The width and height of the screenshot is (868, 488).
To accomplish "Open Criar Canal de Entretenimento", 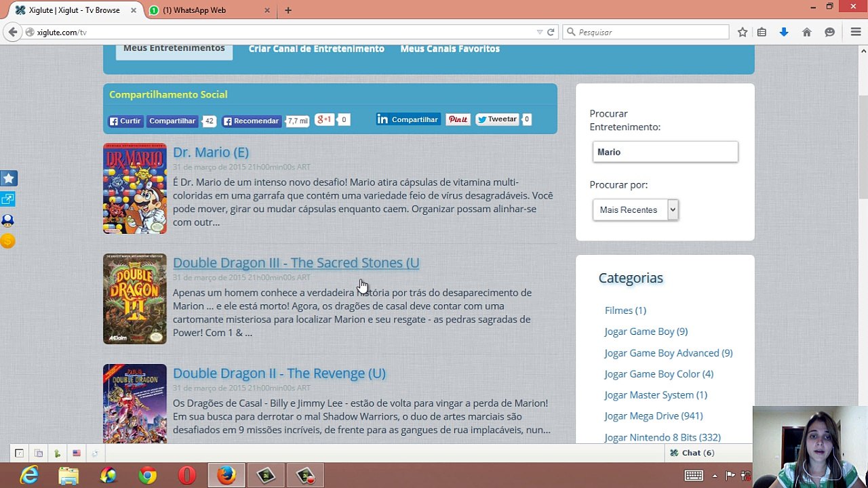I will click(317, 49).
